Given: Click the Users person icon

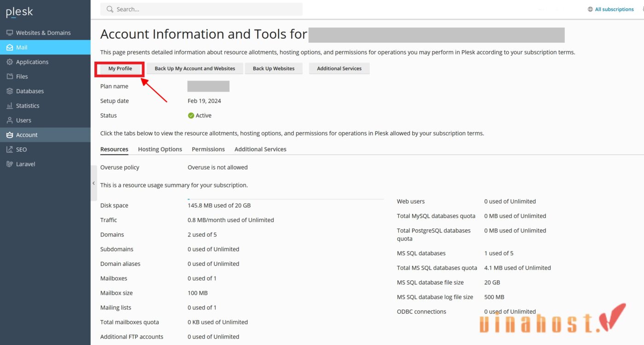Looking at the screenshot, I should (9, 120).
